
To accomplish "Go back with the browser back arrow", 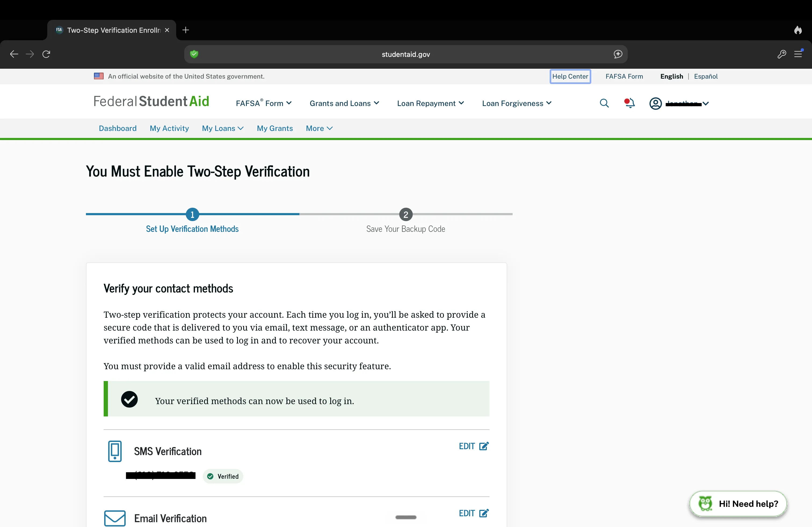I will [x=14, y=54].
